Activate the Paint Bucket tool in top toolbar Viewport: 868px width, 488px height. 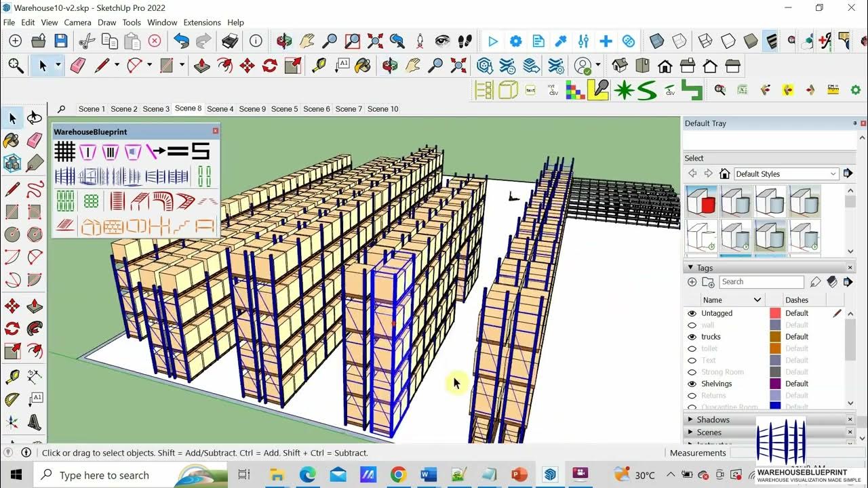(363, 66)
